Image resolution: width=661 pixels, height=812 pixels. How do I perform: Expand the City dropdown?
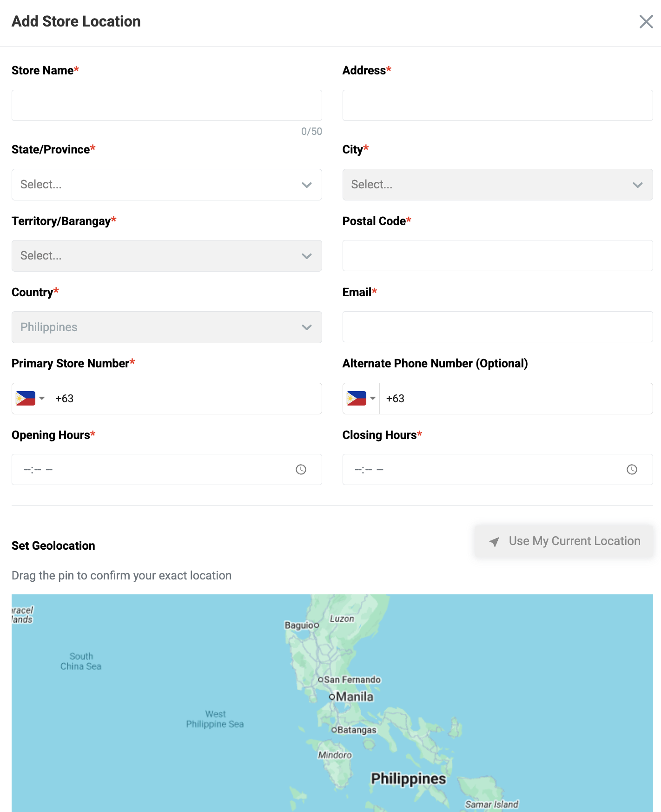(497, 185)
